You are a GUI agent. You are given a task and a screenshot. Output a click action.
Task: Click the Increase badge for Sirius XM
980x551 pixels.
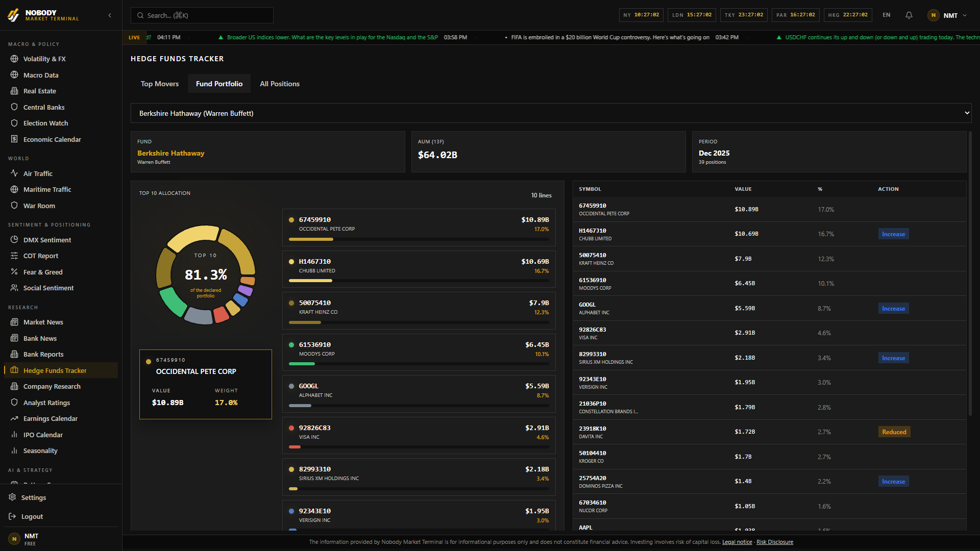[894, 358]
